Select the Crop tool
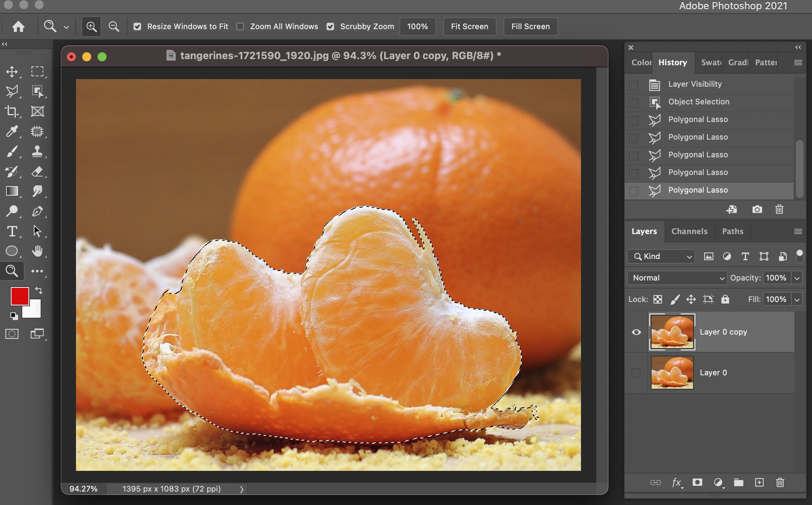 pos(12,112)
